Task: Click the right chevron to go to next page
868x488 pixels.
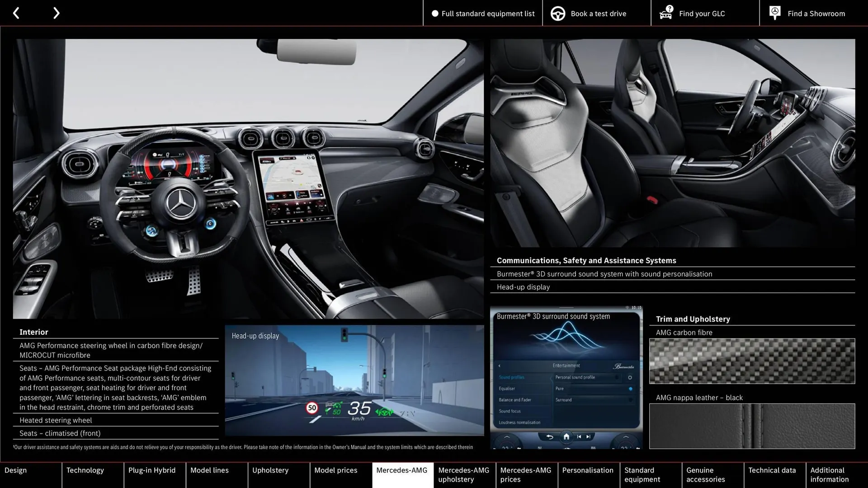Action: [56, 13]
